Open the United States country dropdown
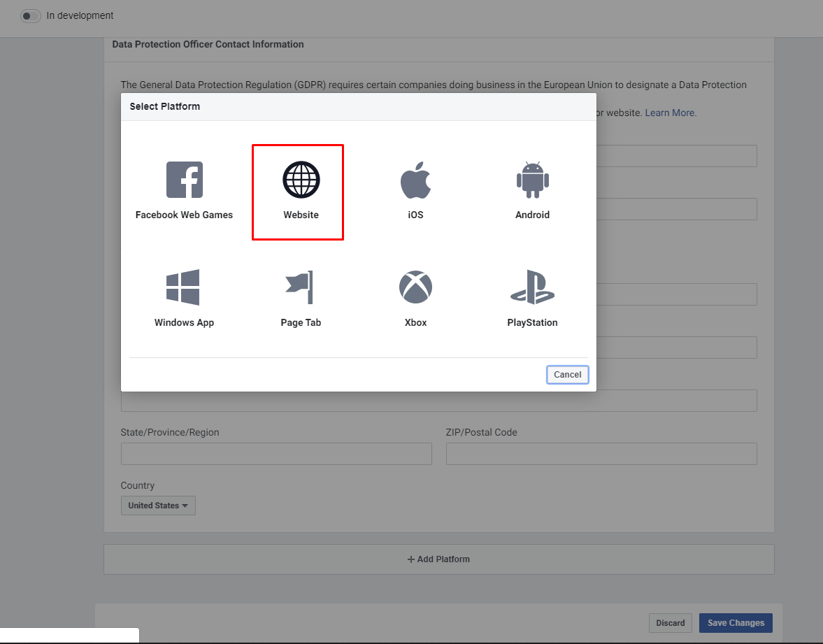 [x=158, y=506]
